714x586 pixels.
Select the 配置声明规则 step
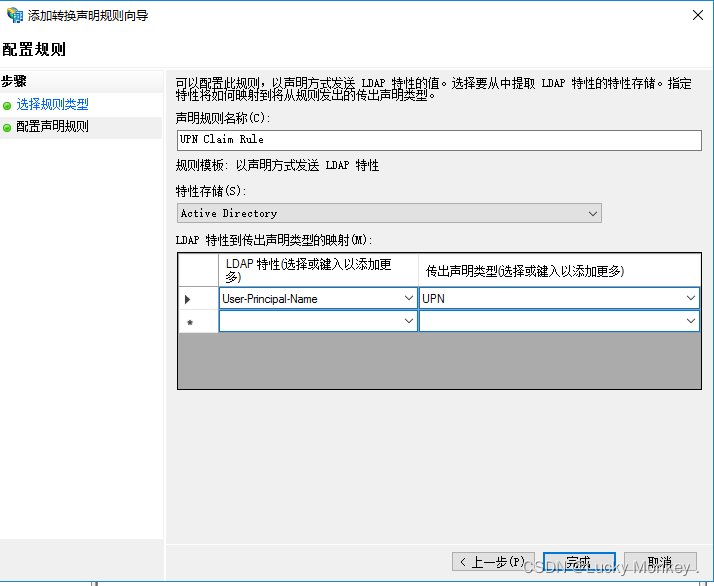click(52, 126)
